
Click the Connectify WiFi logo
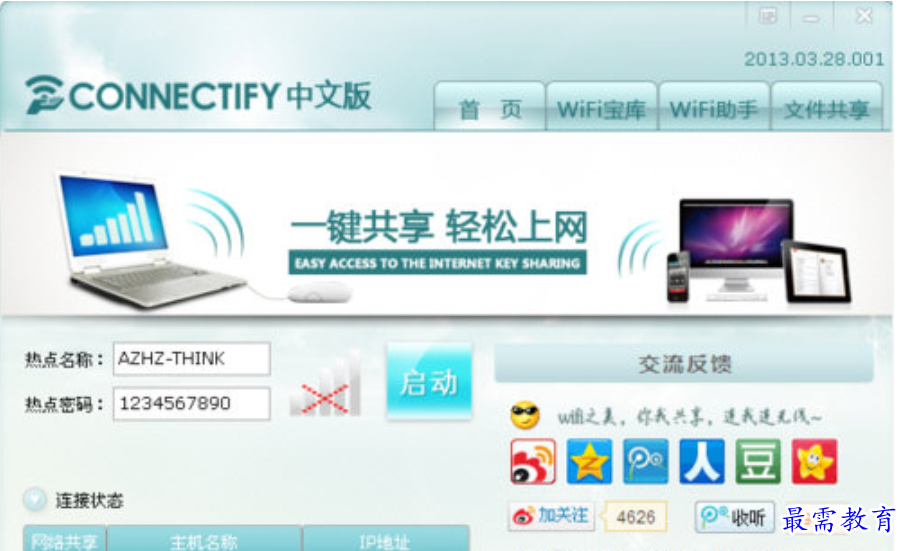tap(44, 94)
